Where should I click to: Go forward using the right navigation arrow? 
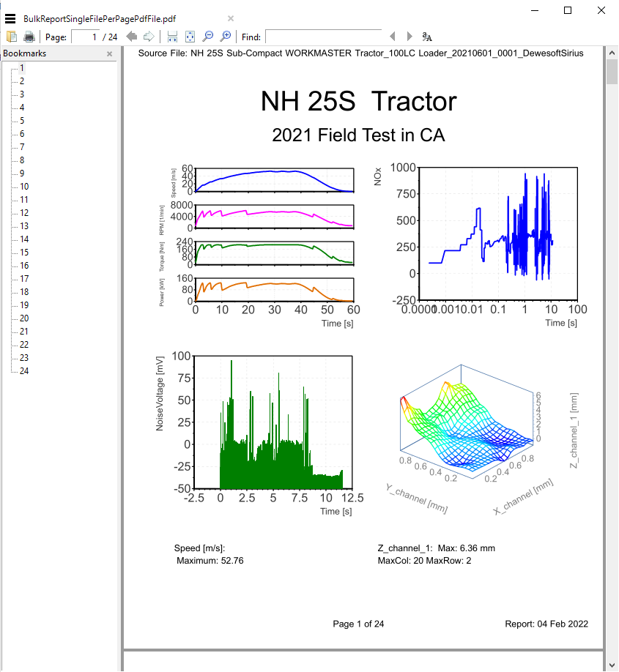[149, 36]
